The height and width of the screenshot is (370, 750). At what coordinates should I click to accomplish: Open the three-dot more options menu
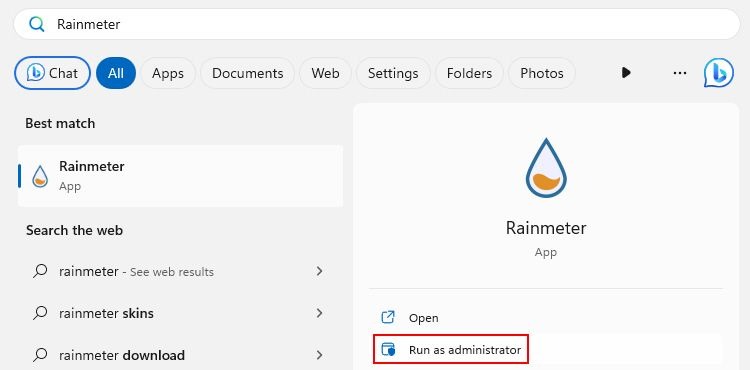[x=680, y=73]
